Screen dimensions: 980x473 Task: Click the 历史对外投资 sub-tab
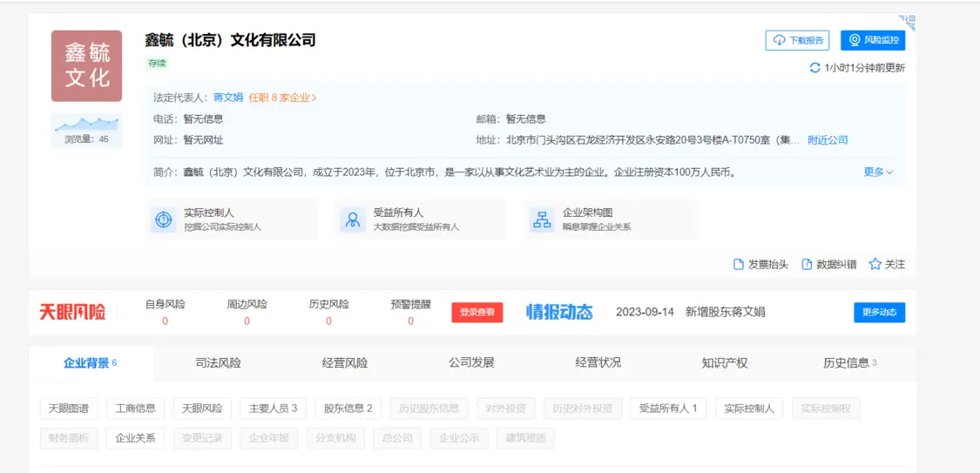[583, 409]
